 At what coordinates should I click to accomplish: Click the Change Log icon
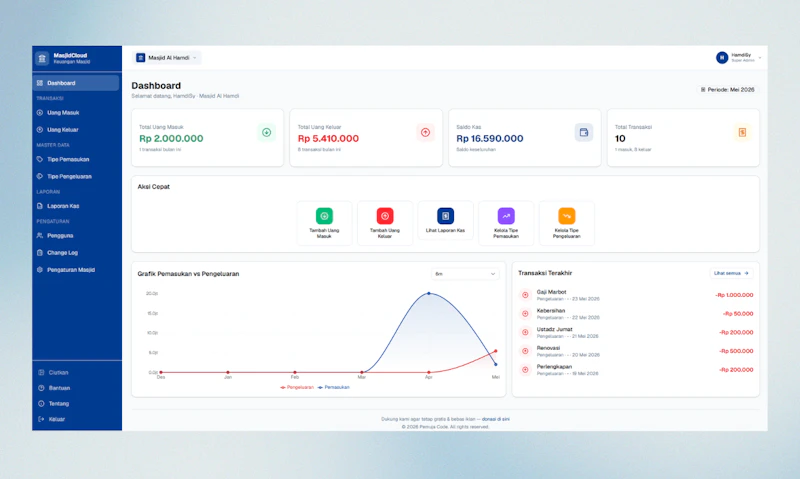40,253
